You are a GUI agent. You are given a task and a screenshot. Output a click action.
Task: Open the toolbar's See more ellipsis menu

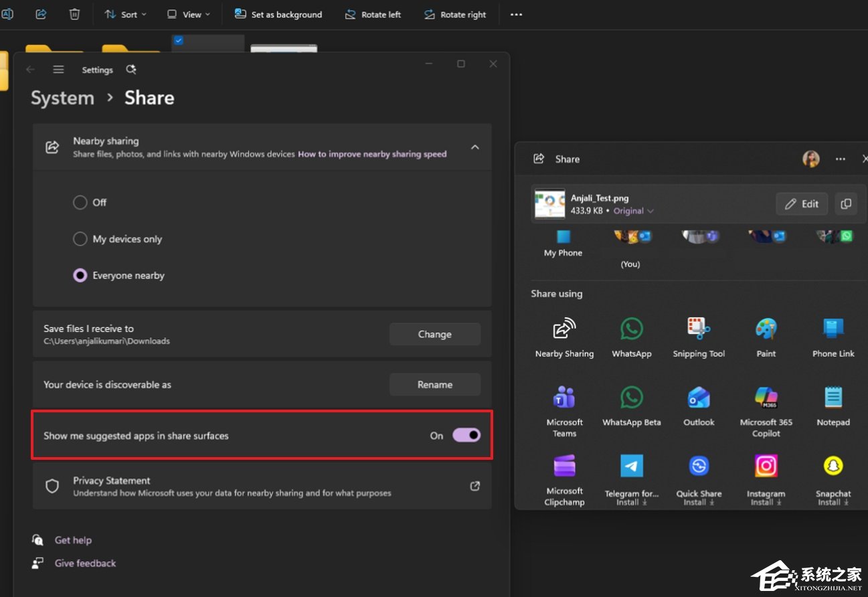[516, 15]
